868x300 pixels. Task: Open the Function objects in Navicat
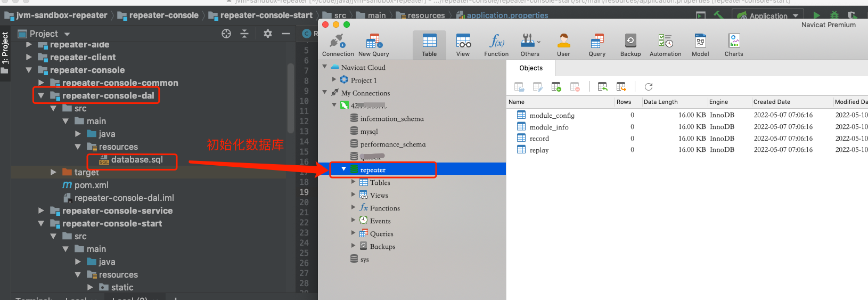coord(496,45)
